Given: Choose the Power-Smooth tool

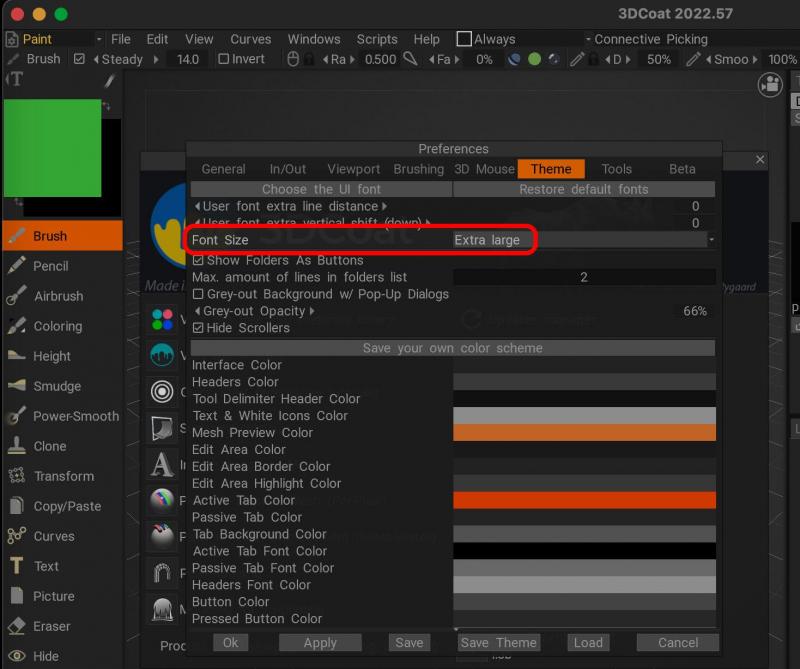Looking at the screenshot, I should [x=75, y=416].
